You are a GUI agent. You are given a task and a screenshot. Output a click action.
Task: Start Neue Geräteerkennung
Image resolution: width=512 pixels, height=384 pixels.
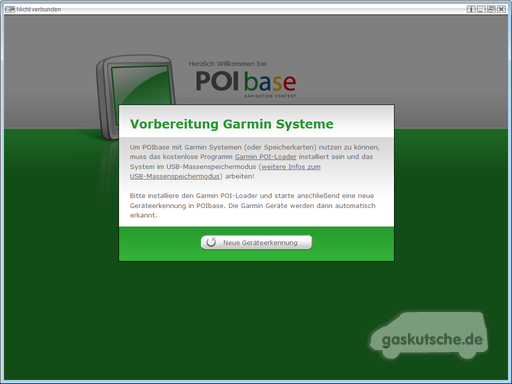(x=256, y=242)
